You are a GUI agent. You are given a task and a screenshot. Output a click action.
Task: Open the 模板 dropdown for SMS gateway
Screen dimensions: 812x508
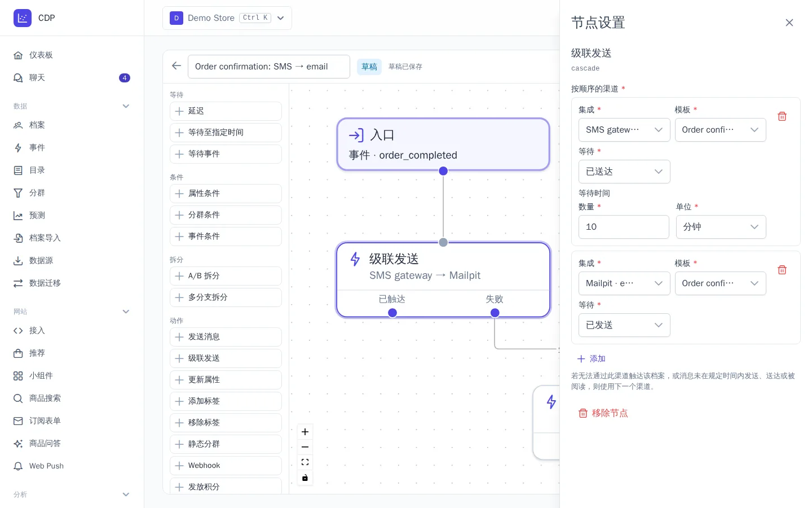(721, 130)
